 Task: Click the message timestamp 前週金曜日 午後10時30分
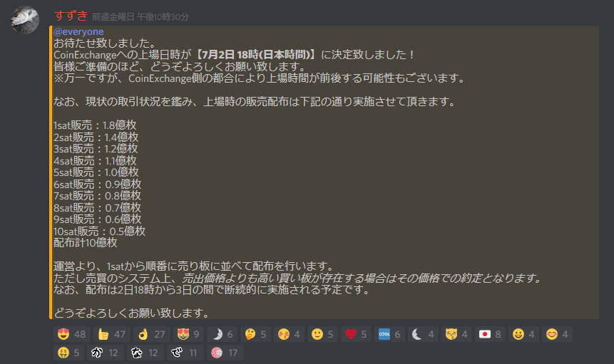point(140,17)
